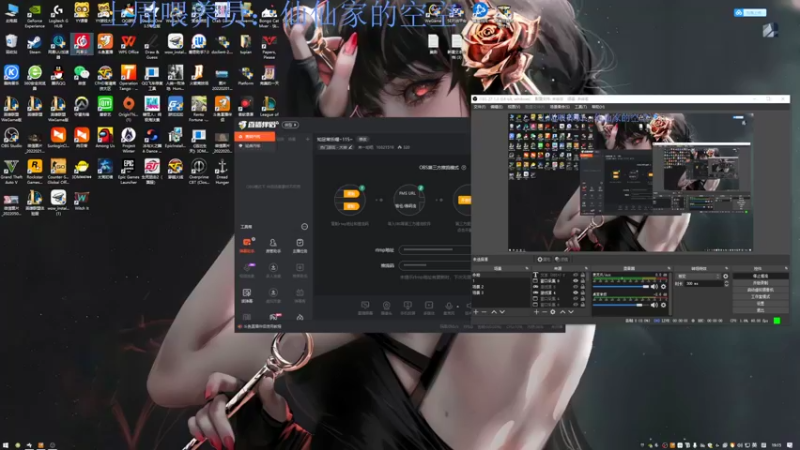Open source properties gear below OBS sources list
The image size is (800, 450).
click(x=553, y=312)
